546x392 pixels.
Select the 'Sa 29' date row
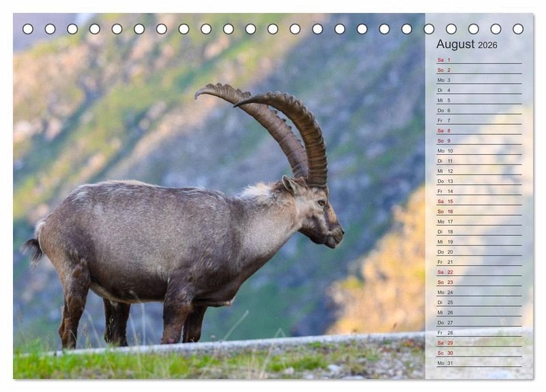478,343
